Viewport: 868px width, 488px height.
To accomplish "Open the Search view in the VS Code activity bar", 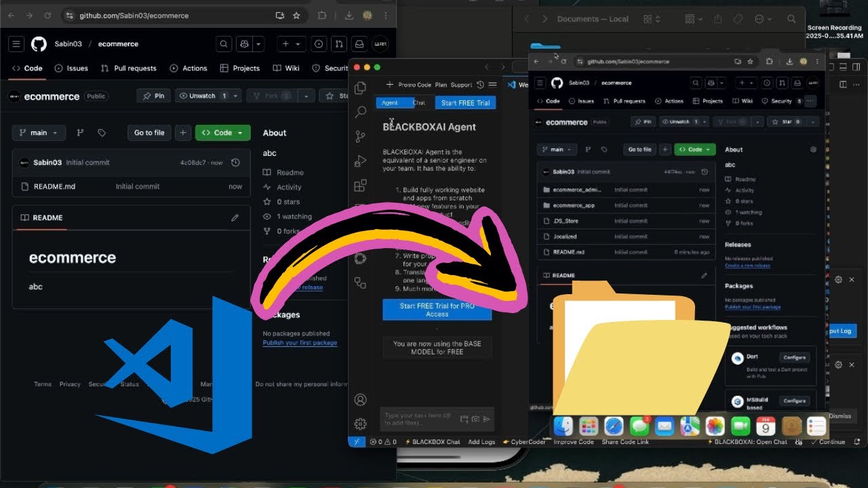I will coord(361,112).
